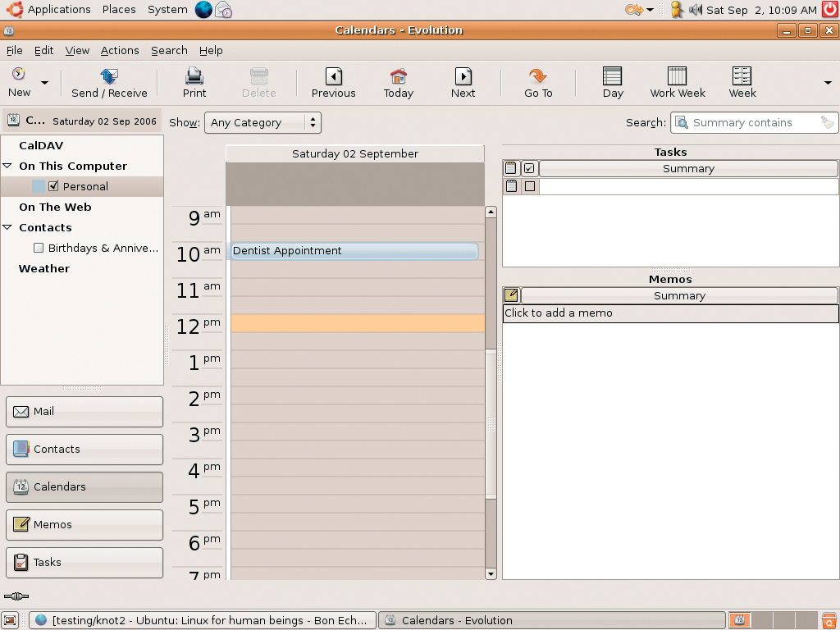
Task: Show more toolbar buttons via overflow arrow
Action: (828, 83)
